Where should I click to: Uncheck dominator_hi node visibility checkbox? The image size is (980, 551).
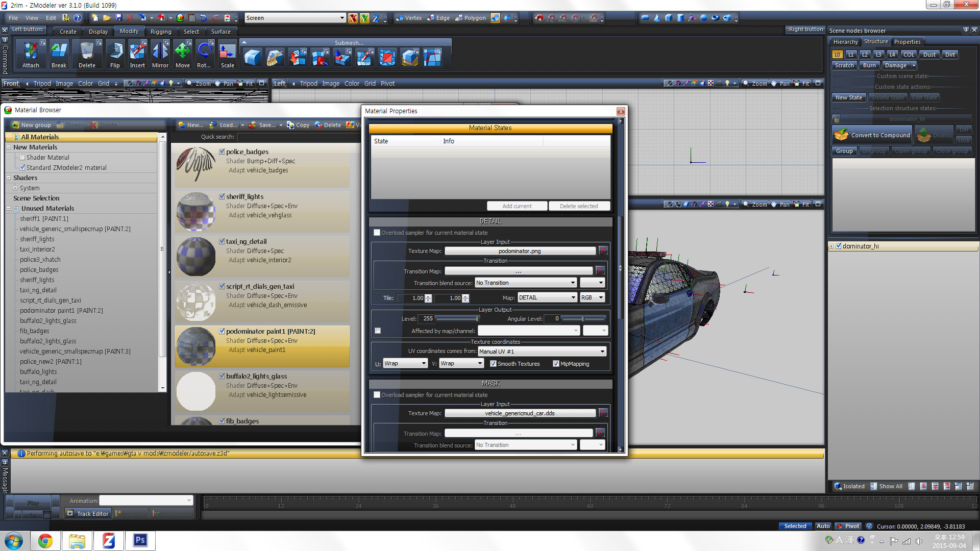tap(839, 246)
